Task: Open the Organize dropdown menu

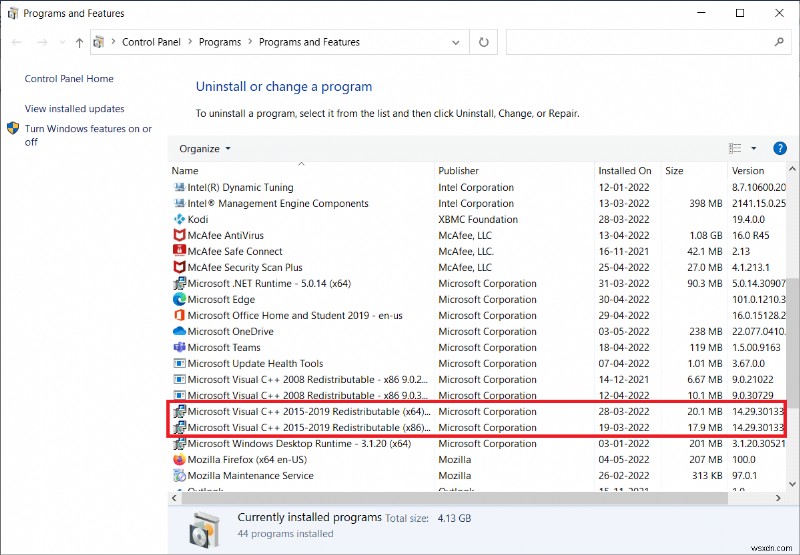Action: 205,148
